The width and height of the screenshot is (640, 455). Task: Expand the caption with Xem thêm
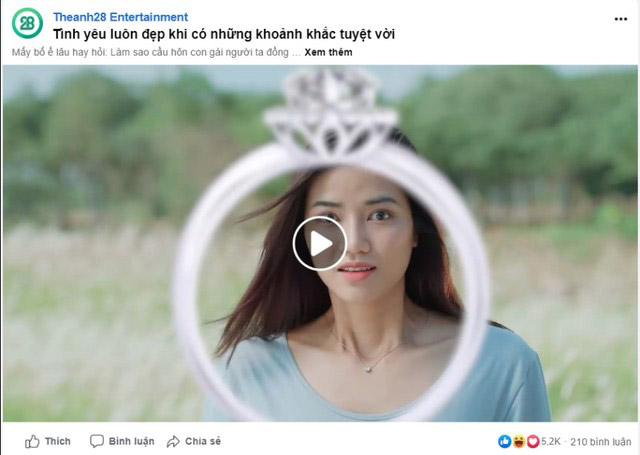[x=328, y=52]
